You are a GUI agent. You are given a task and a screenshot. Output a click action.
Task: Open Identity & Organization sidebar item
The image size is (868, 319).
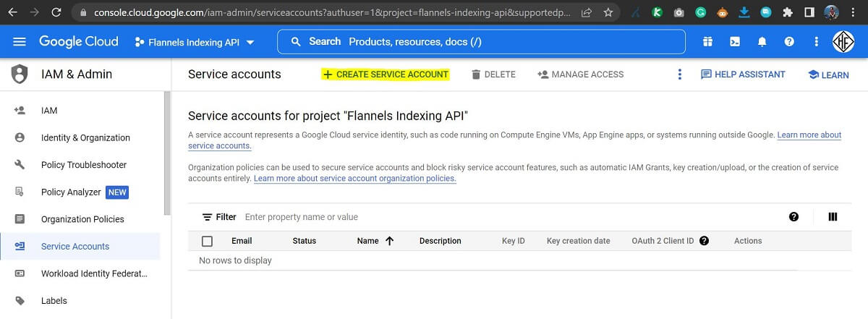click(85, 137)
